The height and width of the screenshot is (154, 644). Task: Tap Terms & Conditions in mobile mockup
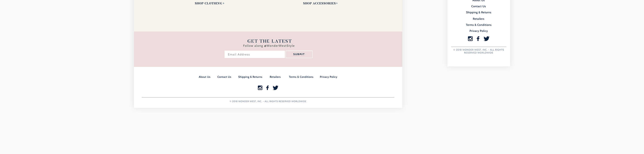479,25
